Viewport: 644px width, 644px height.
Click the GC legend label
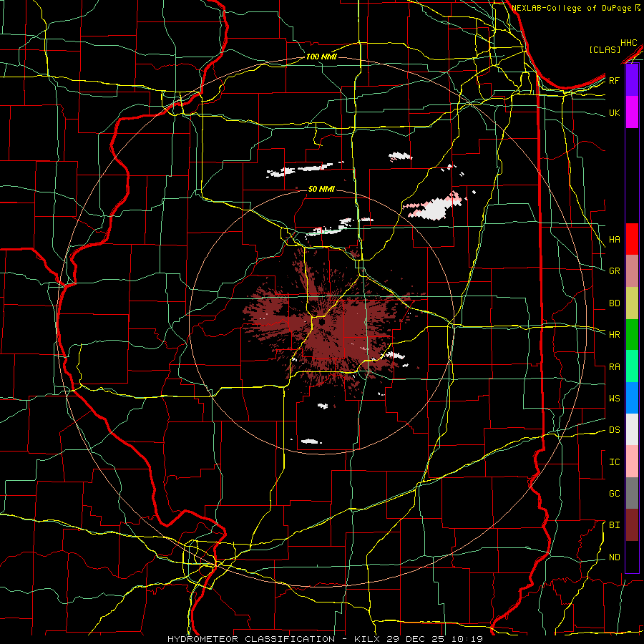coord(615,493)
